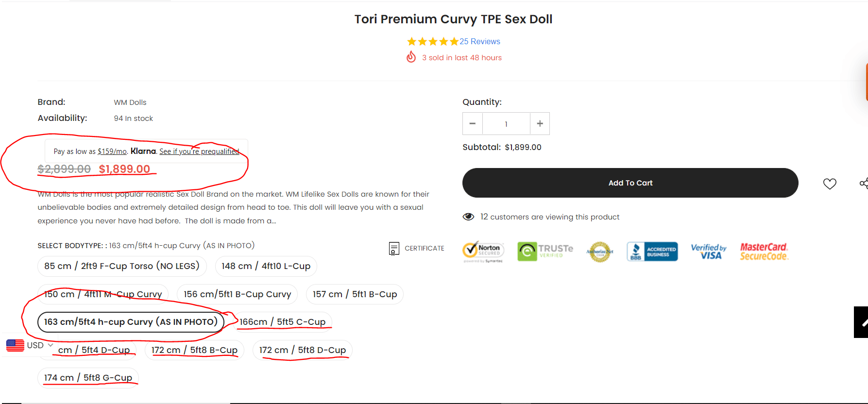Click the Norton Secured badge
The image size is (868, 404).
(x=483, y=251)
